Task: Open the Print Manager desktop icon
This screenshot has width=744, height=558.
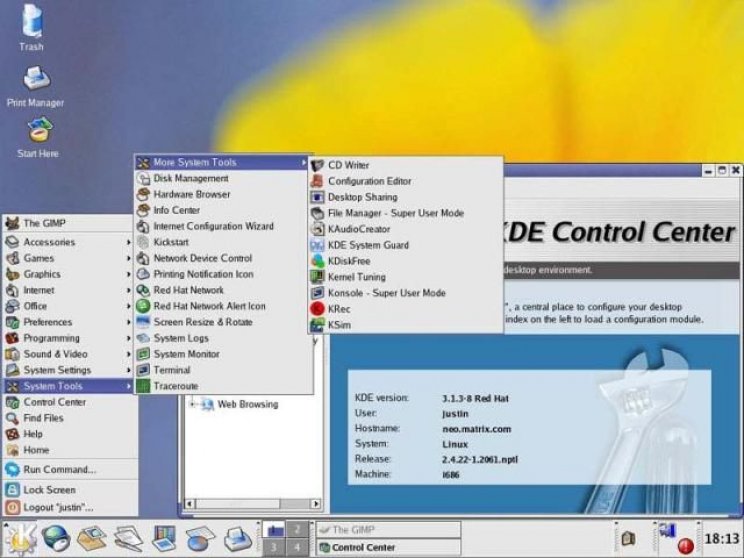Action: coord(36,86)
